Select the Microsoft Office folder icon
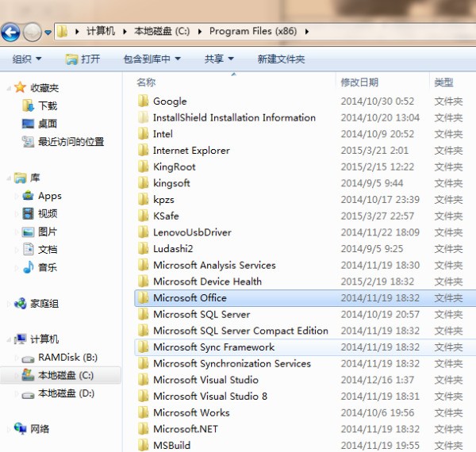 click(x=143, y=297)
